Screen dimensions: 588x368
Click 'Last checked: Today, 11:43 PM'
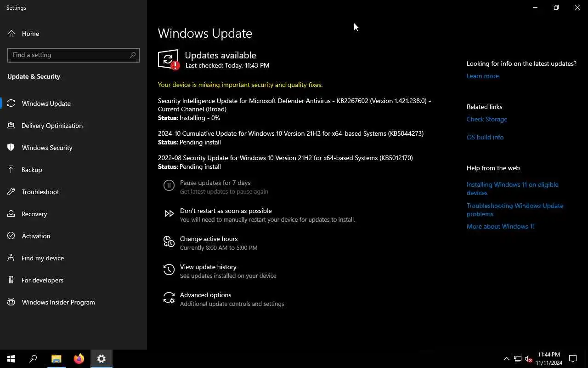coord(227,65)
